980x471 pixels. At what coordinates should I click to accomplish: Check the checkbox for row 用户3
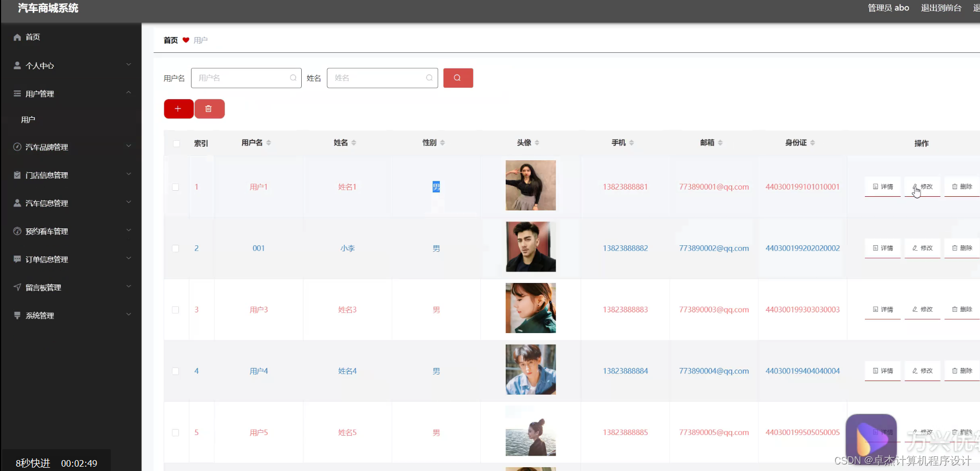pos(176,310)
